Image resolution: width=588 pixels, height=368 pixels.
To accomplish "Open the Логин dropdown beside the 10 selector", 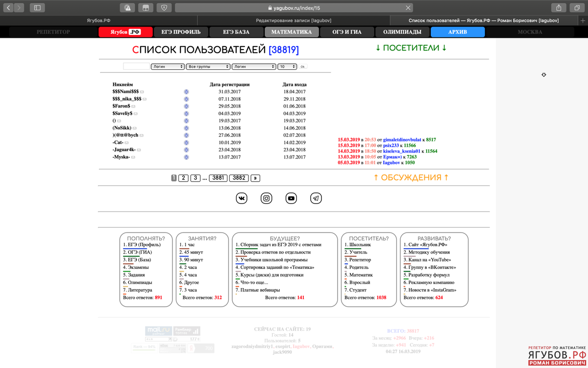I will click(253, 67).
